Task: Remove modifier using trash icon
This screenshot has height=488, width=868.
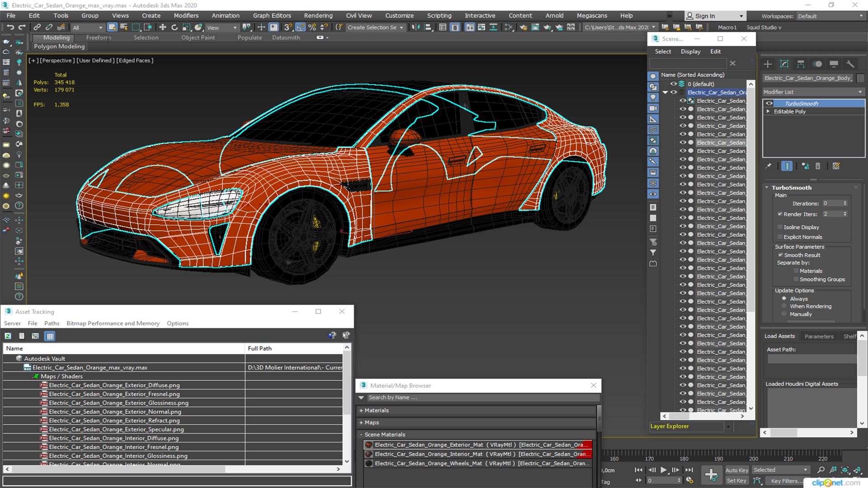Action: click(818, 166)
